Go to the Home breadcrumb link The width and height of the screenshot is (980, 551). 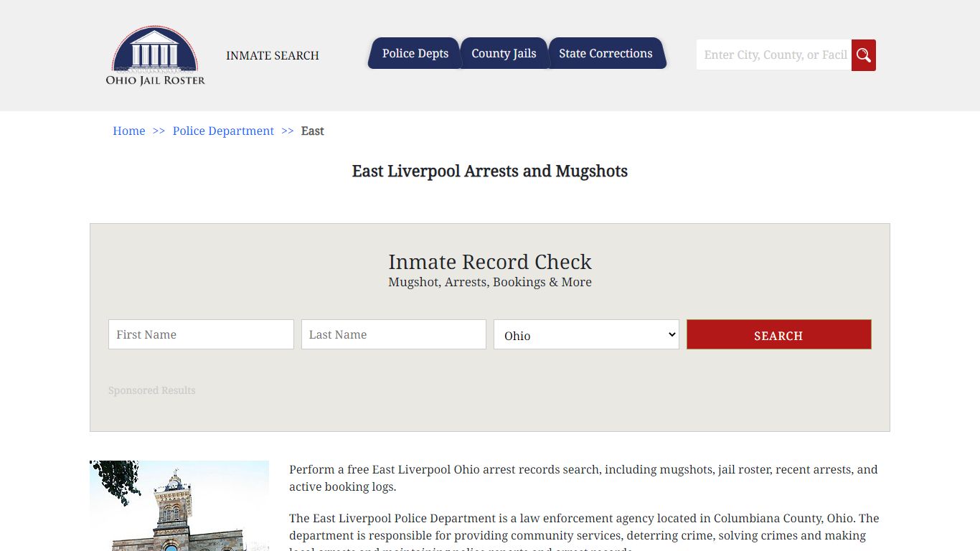click(129, 131)
